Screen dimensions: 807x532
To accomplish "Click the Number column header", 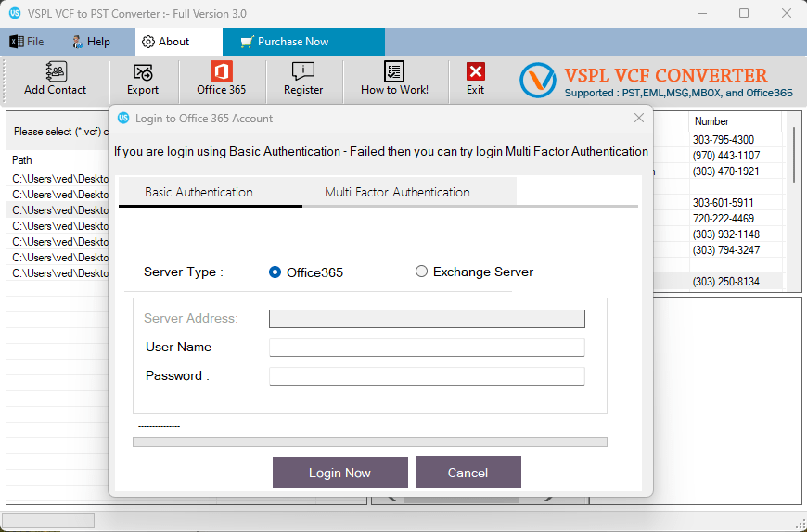I will click(x=735, y=121).
